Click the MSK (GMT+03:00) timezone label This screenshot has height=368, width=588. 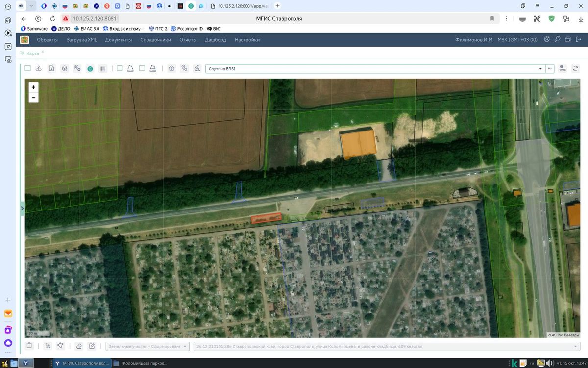pyautogui.click(x=517, y=40)
